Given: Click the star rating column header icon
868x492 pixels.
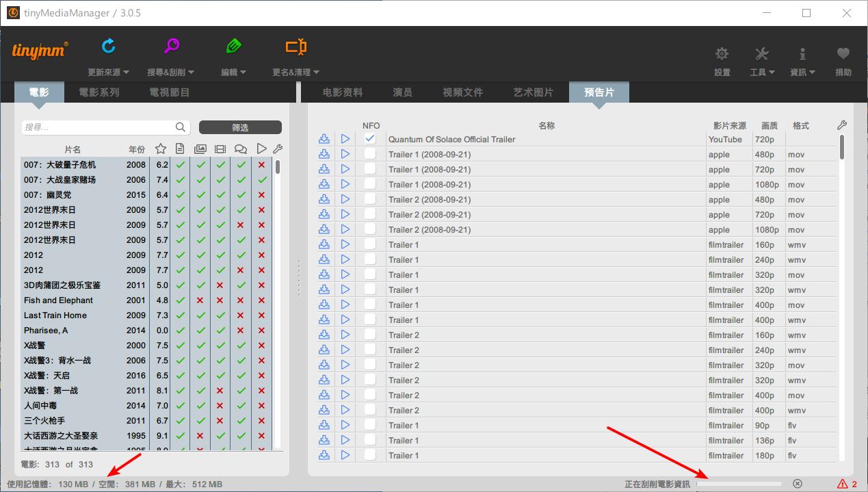Looking at the screenshot, I should coord(161,148).
